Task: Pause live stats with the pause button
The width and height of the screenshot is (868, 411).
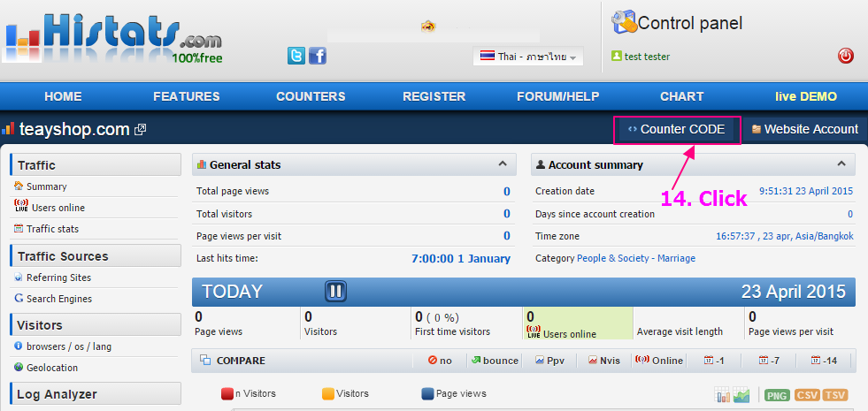Action: [x=335, y=291]
